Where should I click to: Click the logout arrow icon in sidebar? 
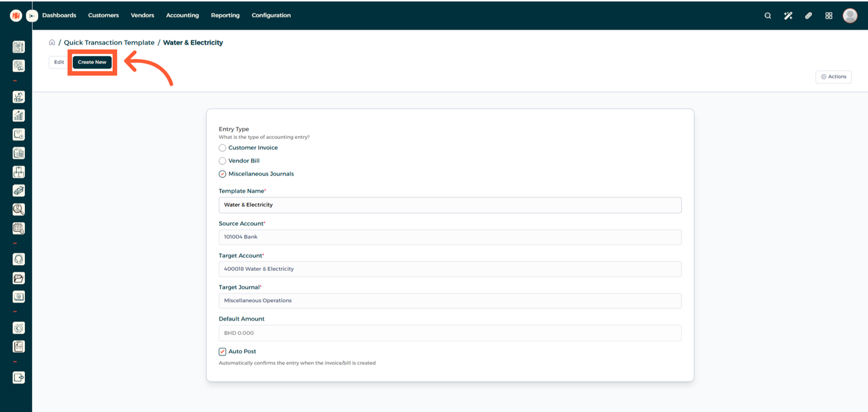click(19, 377)
